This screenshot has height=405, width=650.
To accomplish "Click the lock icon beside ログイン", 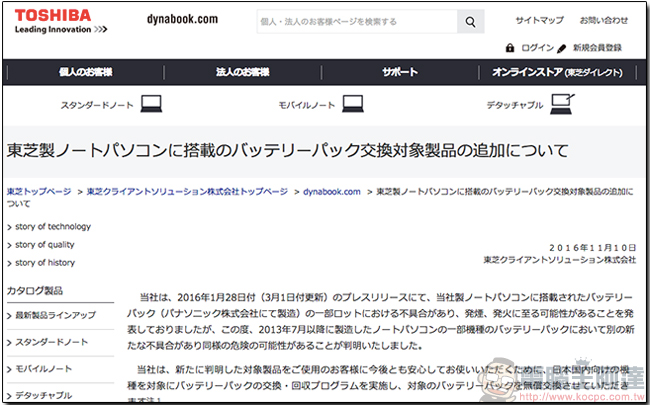I will click(x=510, y=48).
